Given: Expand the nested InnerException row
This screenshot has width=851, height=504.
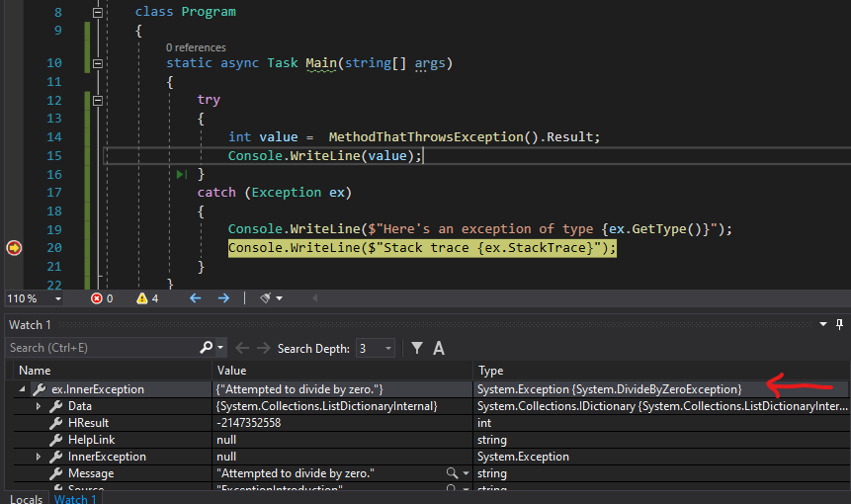Looking at the screenshot, I should pos(38,457).
